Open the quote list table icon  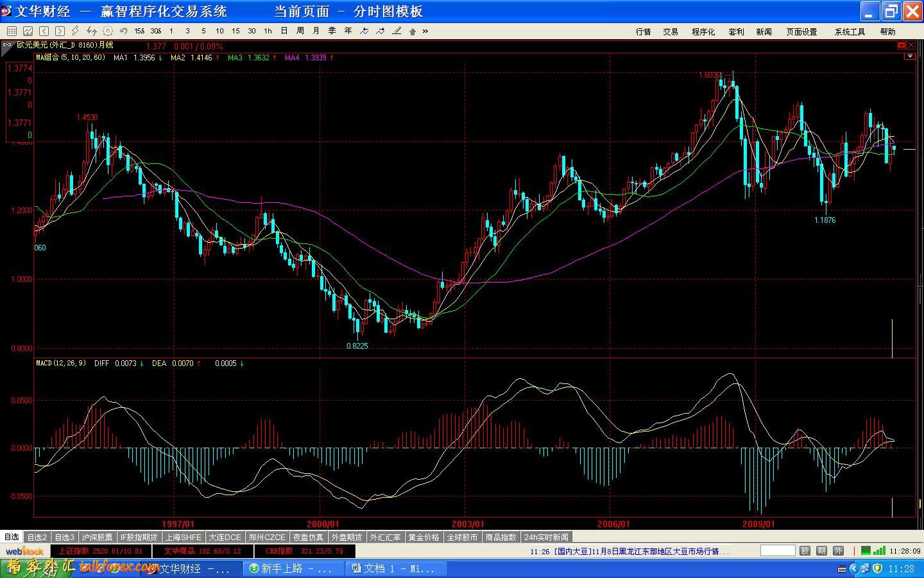(12, 31)
